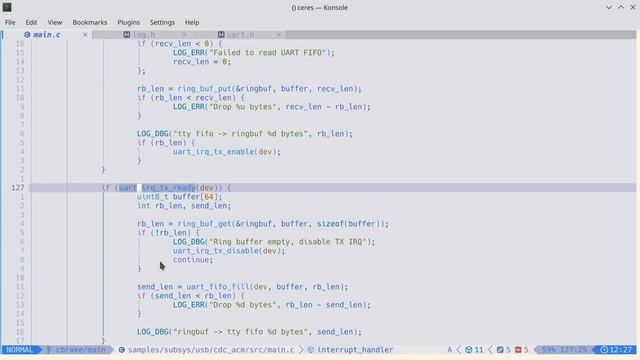Click the "recv_len = 0;" assignment
Viewport: 640px width, 360px height.
(202, 62)
